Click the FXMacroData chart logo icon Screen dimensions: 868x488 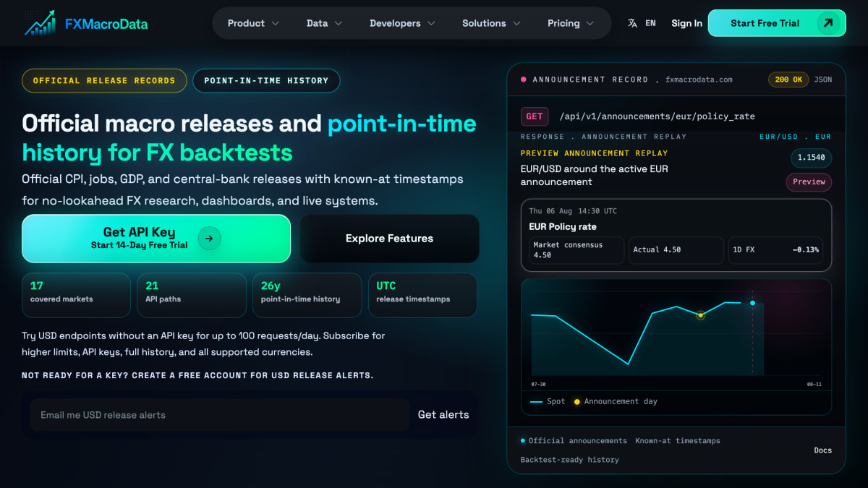pyautogui.click(x=41, y=23)
